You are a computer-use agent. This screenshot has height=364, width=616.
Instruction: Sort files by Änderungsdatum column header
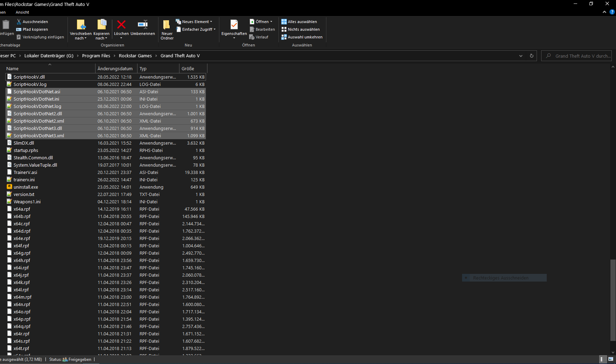tap(115, 68)
